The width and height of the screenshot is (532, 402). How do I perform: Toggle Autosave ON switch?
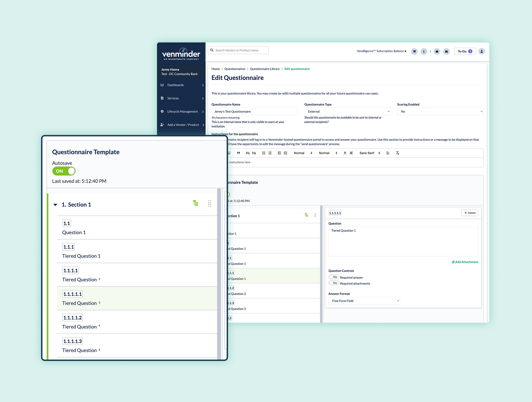pyautogui.click(x=64, y=171)
